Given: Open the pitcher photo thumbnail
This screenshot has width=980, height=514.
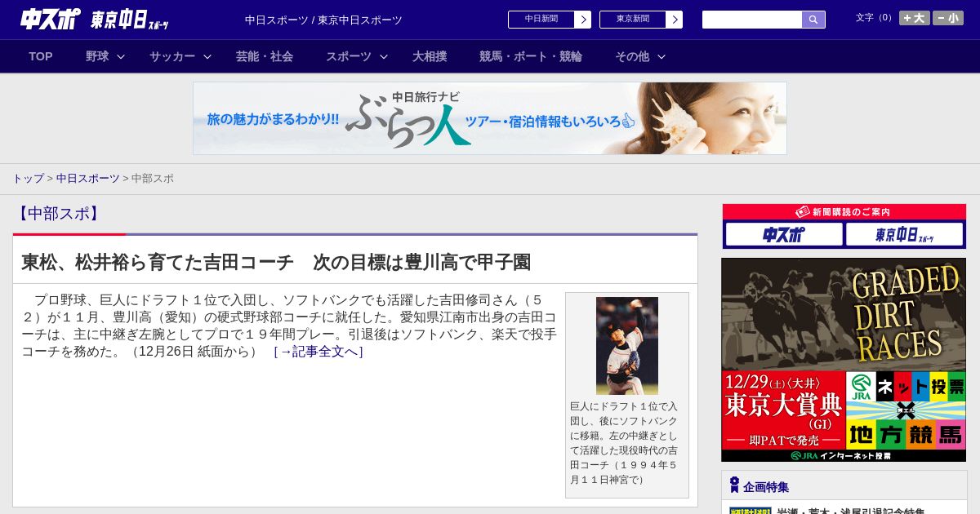Looking at the screenshot, I should point(626,346).
